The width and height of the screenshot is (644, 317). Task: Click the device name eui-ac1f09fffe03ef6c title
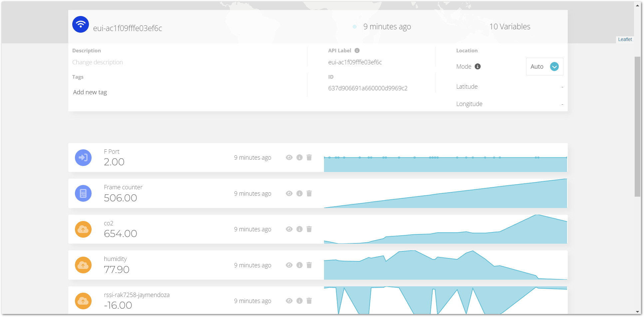click(x=128, y=28)
